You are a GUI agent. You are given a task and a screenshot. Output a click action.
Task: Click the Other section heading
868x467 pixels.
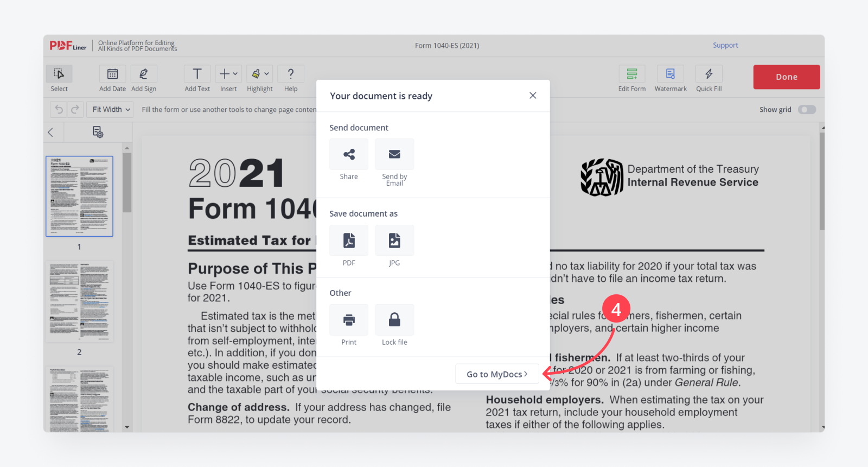coord(340,293)
